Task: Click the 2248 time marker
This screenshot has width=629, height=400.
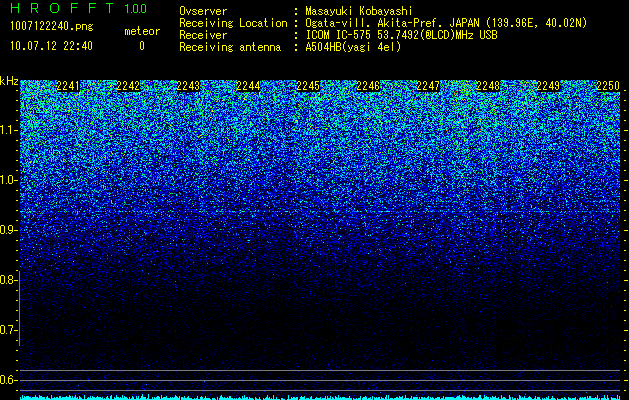Action: tap(488, 86)
